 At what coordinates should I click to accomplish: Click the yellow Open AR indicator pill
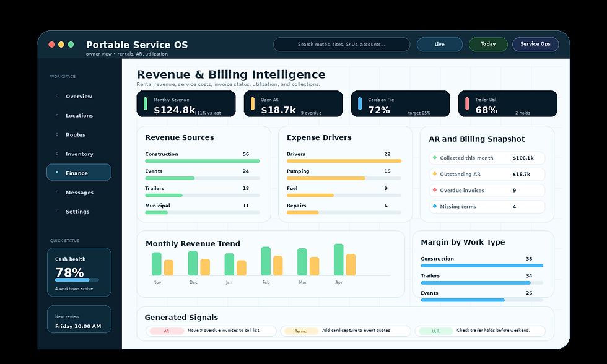click(x=253, y=103)
